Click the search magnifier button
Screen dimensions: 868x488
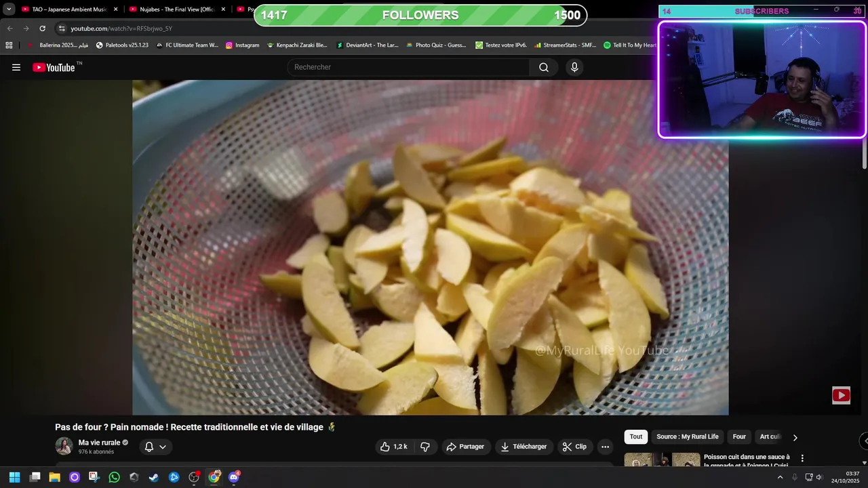(544, 67)
